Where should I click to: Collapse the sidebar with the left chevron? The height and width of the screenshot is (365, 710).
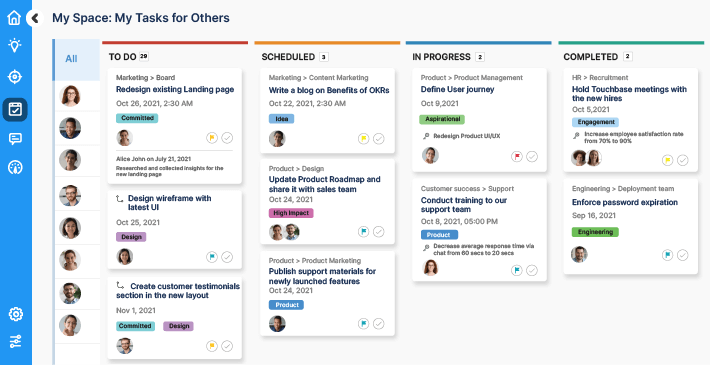(34, 18)
